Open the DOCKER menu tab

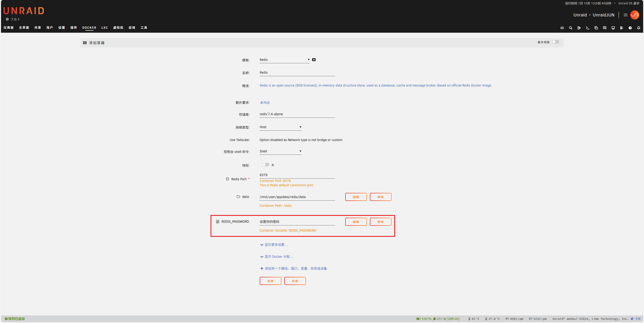point(89,28)
